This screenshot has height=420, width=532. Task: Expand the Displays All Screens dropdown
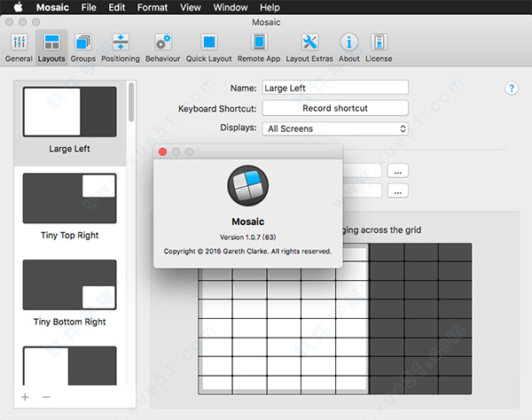tap(335, 128)
